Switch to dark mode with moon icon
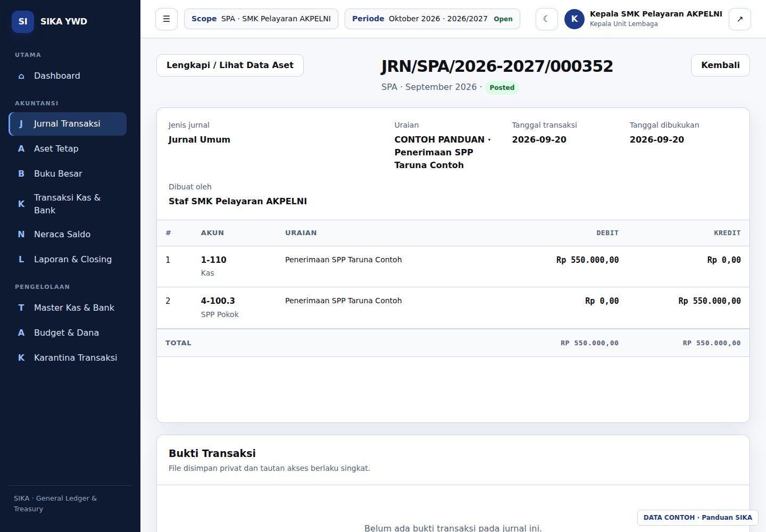Screen dimensions: 766x532 point(546,19)
